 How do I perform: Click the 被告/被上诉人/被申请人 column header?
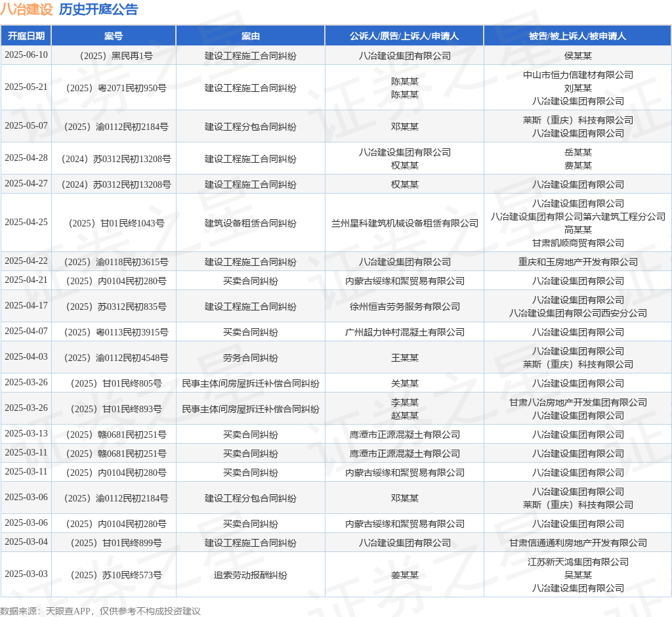(x=577, y=36)
